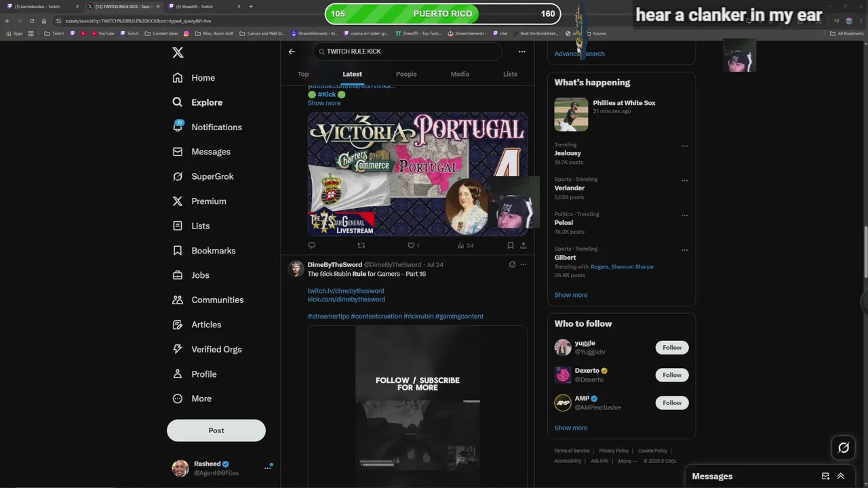Image resolution: width=868 pixels, height=488 pixels.
Task: Open the All Bookmarks folder
Action: (846, 33)
